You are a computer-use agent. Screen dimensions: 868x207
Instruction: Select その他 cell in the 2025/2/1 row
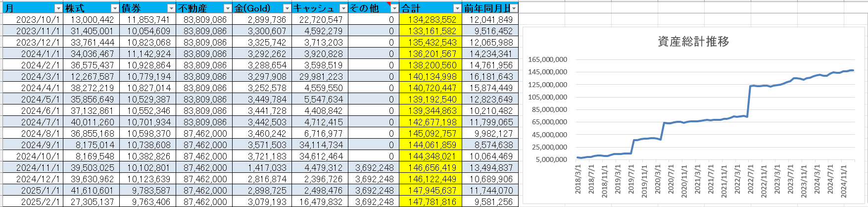374,202
